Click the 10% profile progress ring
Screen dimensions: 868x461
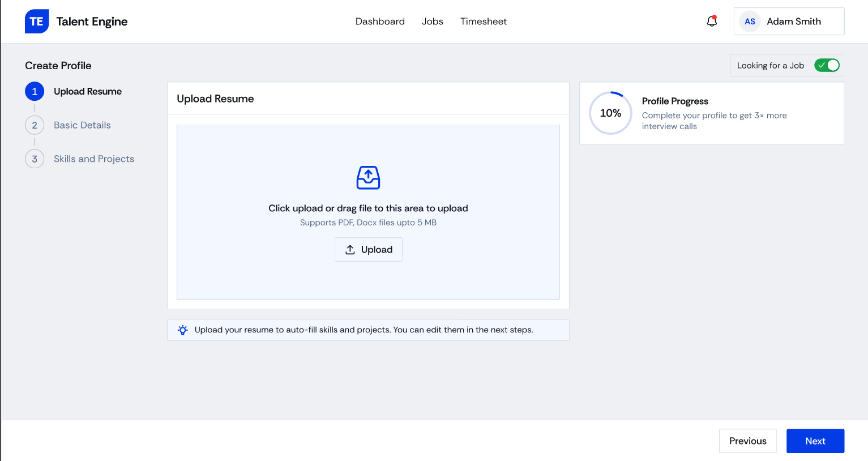point(610,113)
